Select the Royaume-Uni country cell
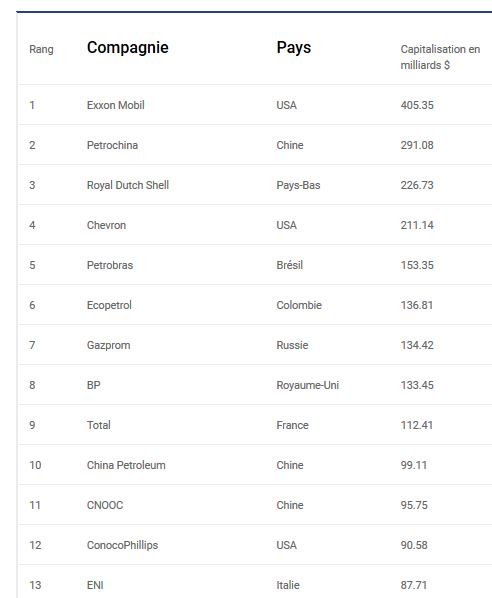This screenshot has height=598, width=492. [307, 385]
